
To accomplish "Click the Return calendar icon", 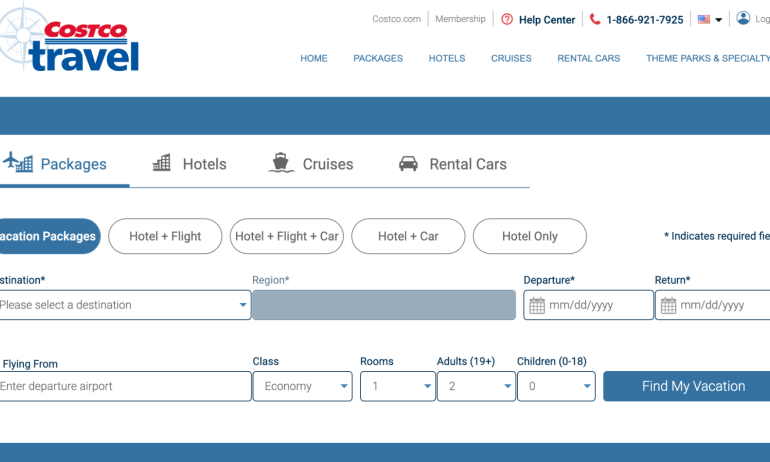I will [x=668, y=305].
